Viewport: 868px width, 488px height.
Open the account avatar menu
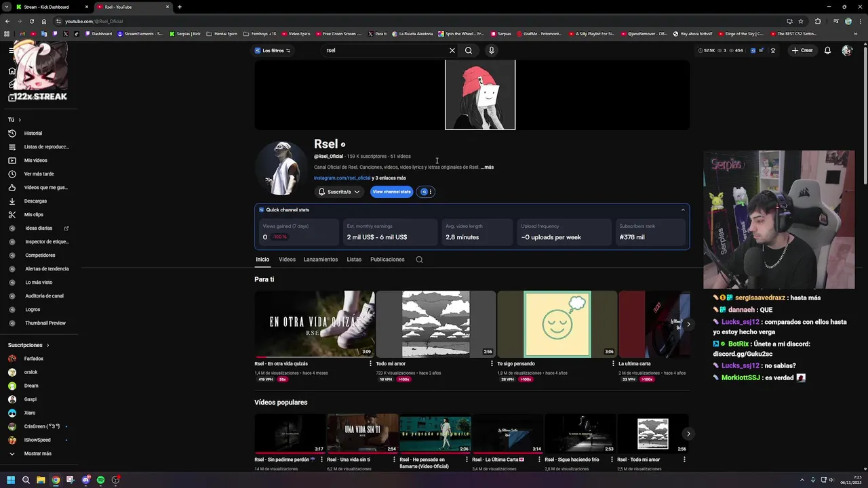click(x=846, y=50)
